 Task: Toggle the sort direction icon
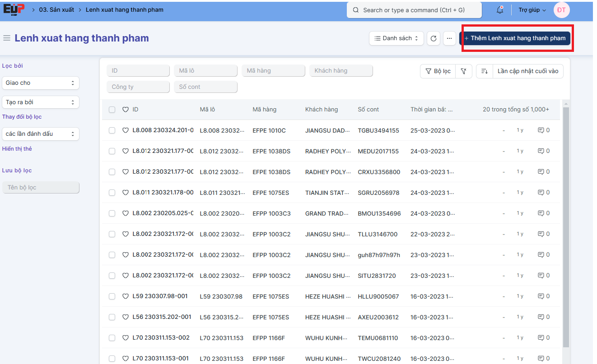pyautogui.click(x=484, y=71)
